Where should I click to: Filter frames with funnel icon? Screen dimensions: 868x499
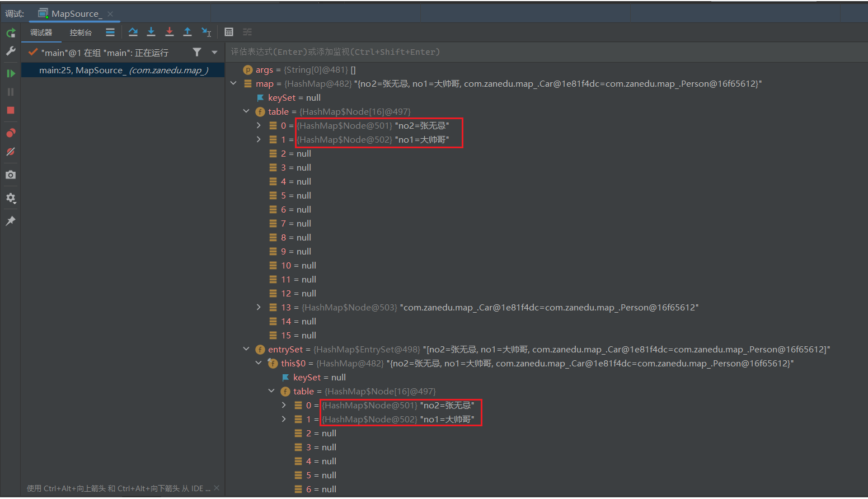pyautogui.click(x=197, y=52)
